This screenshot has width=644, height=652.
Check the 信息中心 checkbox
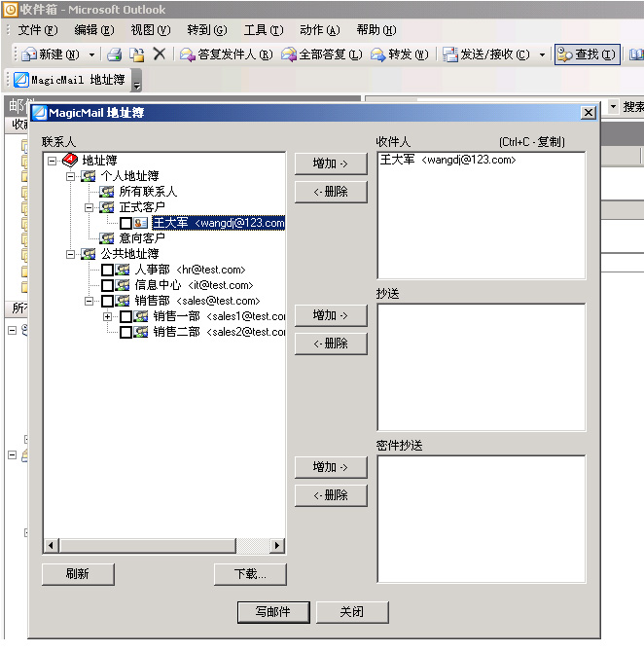[107, 286]
